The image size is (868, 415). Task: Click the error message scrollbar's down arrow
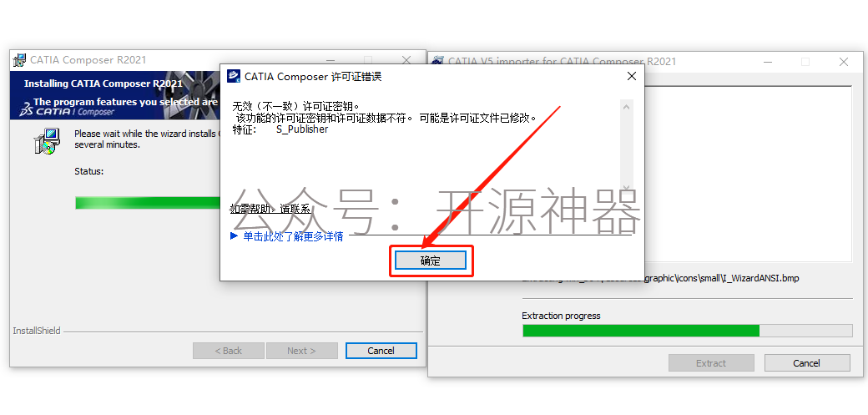(x=626, y=188)
